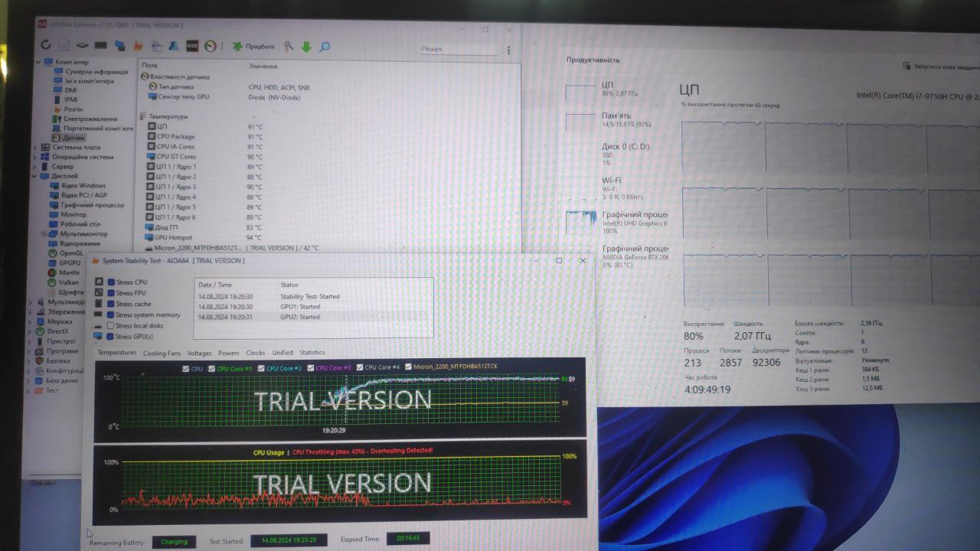Image resolution: width=980 pixels, height=551 pixels.
Task: Toggle the Stress system memory checkbox
Action: pyautogui.click(x=112, y=315)
